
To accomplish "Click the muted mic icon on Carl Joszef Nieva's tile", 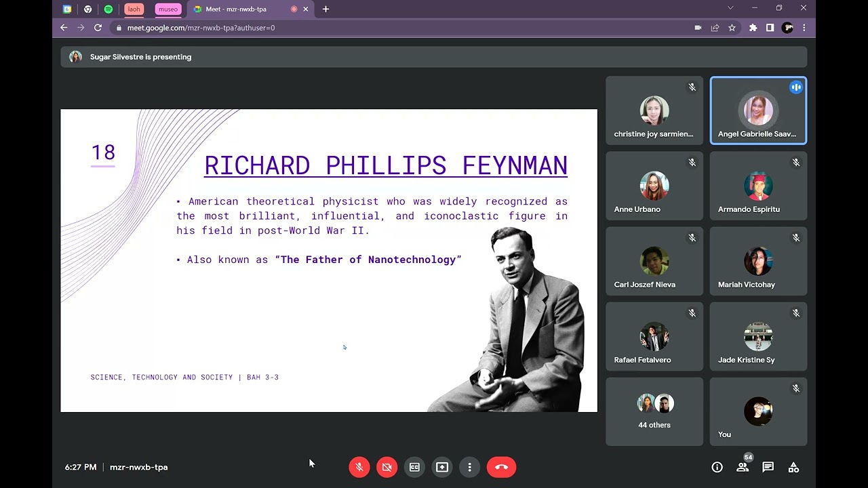I will [x=692, y=238].
